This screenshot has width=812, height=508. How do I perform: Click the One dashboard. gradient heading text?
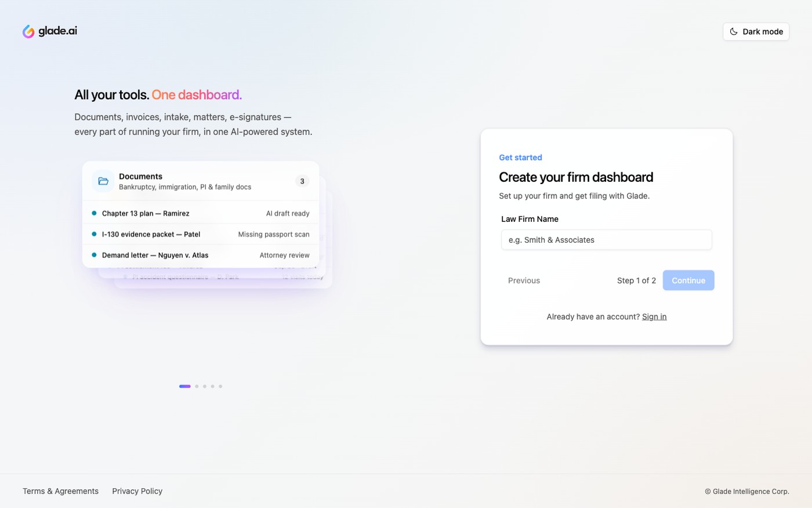[197, 95]
